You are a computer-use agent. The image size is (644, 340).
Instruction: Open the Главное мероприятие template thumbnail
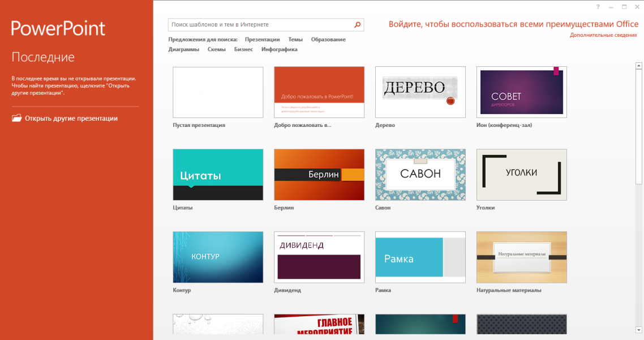click(x=319, y=324)
